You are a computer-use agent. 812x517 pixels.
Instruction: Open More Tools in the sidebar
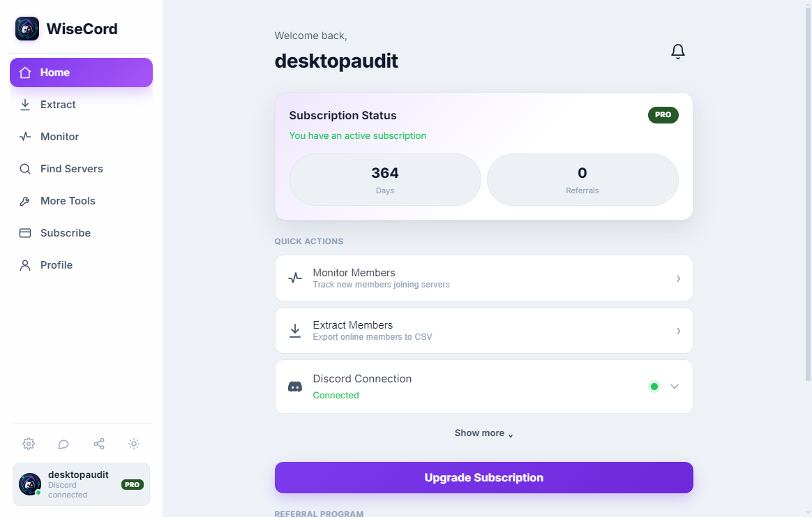pos(82,201)
